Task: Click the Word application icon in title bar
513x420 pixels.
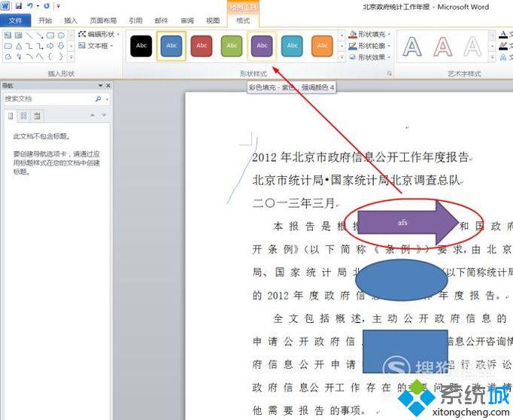Action: click(x=5, y=5)
